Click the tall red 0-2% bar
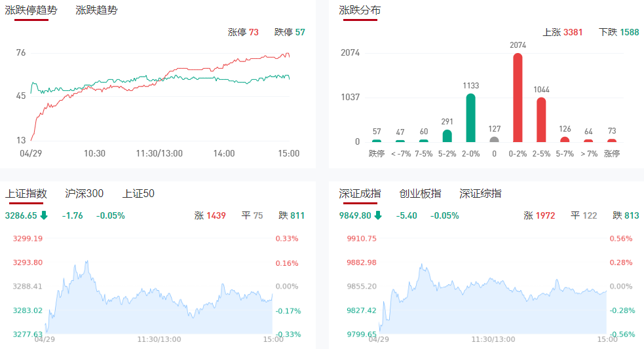644x349 pixels. pyautogui.click(x=518, y=98)
